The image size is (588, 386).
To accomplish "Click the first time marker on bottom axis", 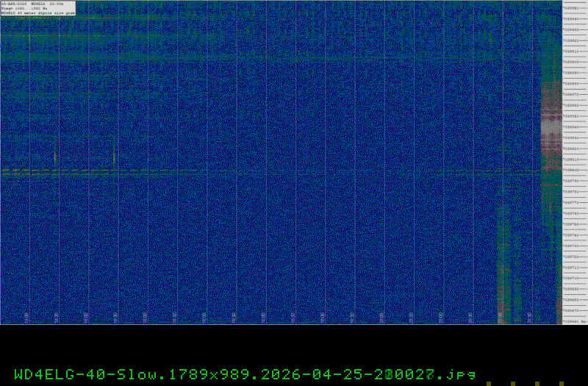I will click(26, 318).
